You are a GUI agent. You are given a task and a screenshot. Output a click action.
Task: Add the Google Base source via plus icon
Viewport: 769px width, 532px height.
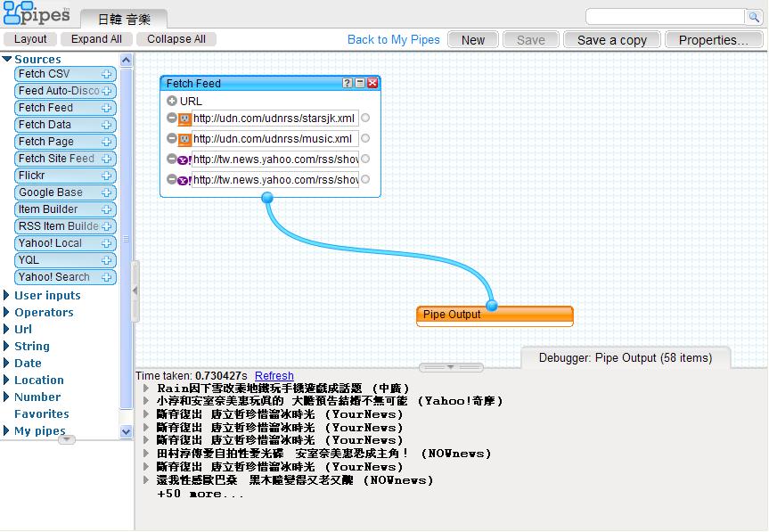[x=106, y=192]
